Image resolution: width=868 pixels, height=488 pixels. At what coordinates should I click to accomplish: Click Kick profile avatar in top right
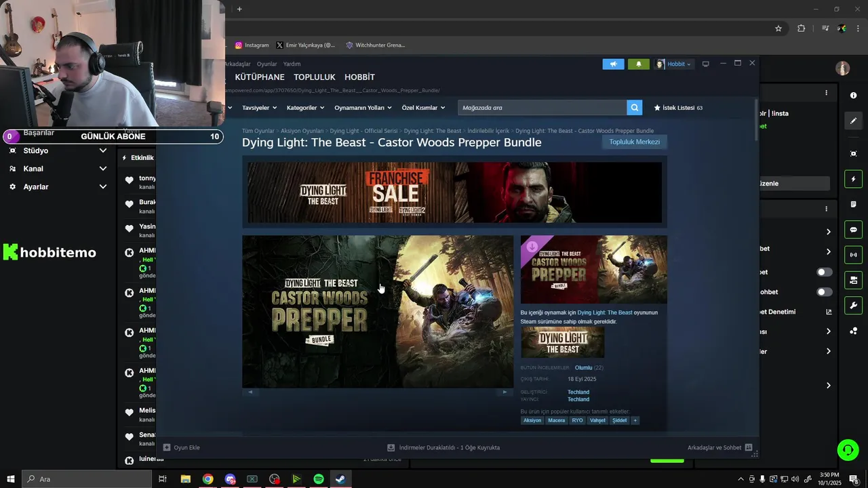coord(843,68)
